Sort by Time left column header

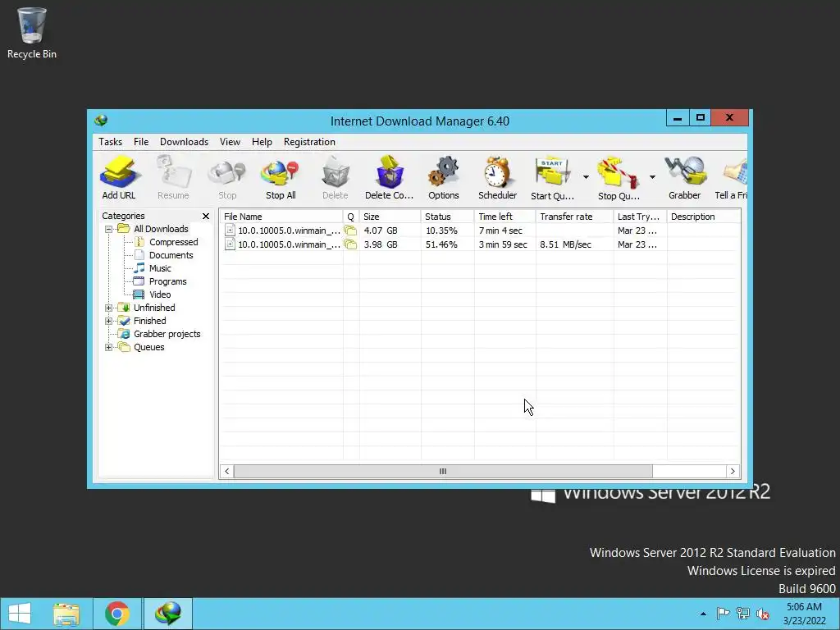pos(504,217)
